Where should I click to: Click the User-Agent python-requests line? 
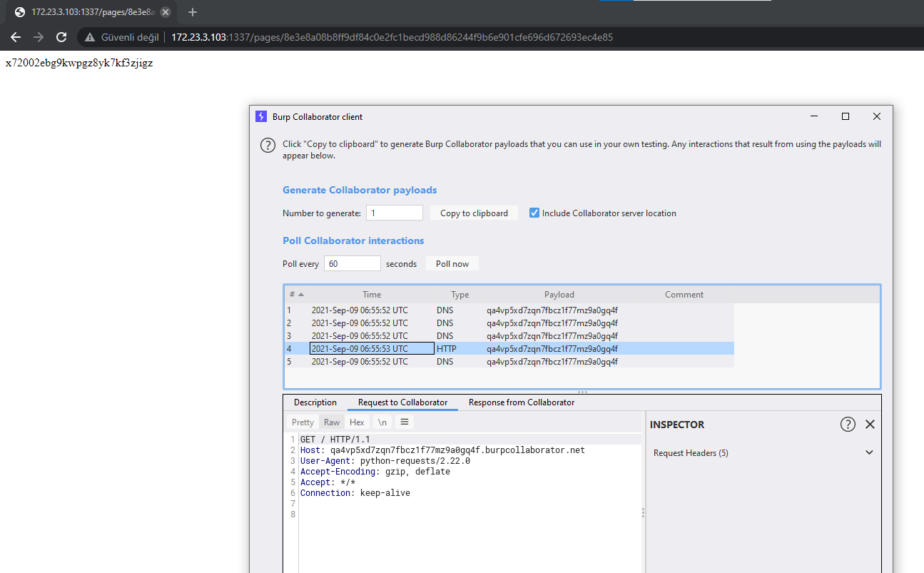385,461
